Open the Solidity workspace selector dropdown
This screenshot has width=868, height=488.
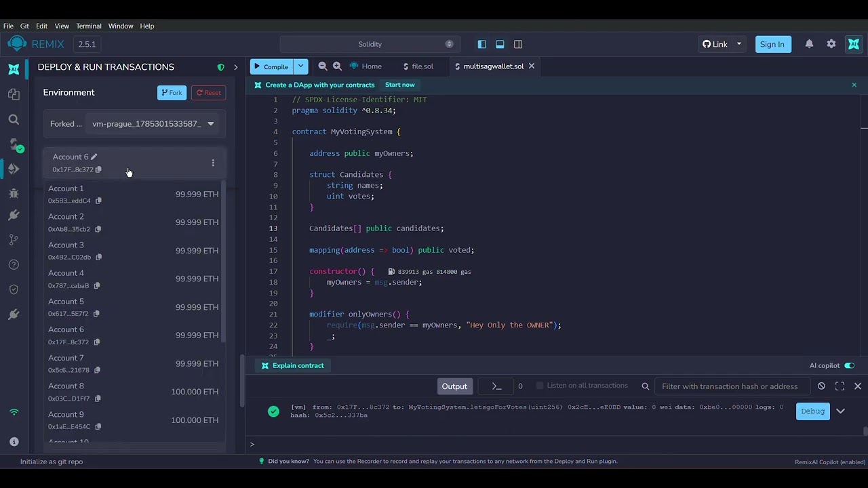(x=370, y=44)
